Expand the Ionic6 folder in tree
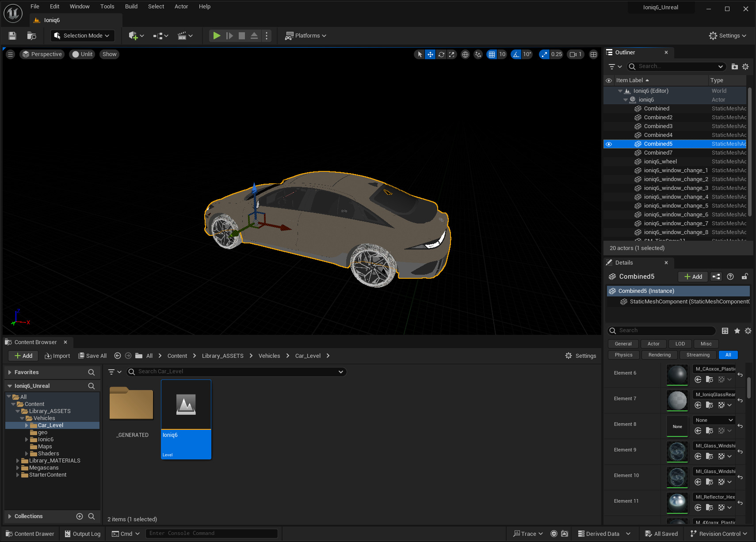Screen dimensions: 756x542 [x=27, y=440]
